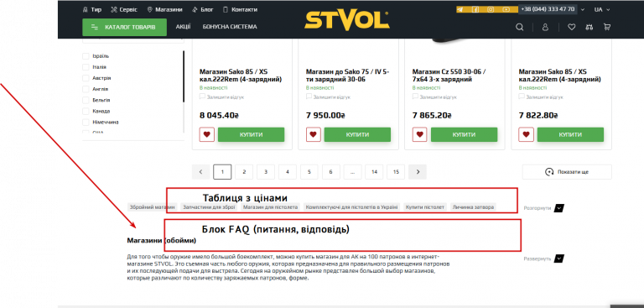
Task: Open the YouTube social icon in header
Action: [506, 9]
